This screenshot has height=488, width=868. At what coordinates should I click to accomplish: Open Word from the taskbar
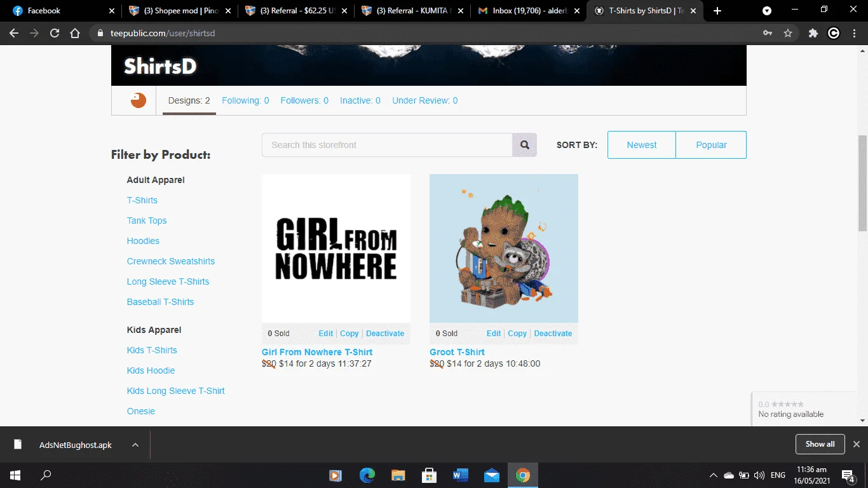[461, 475]
